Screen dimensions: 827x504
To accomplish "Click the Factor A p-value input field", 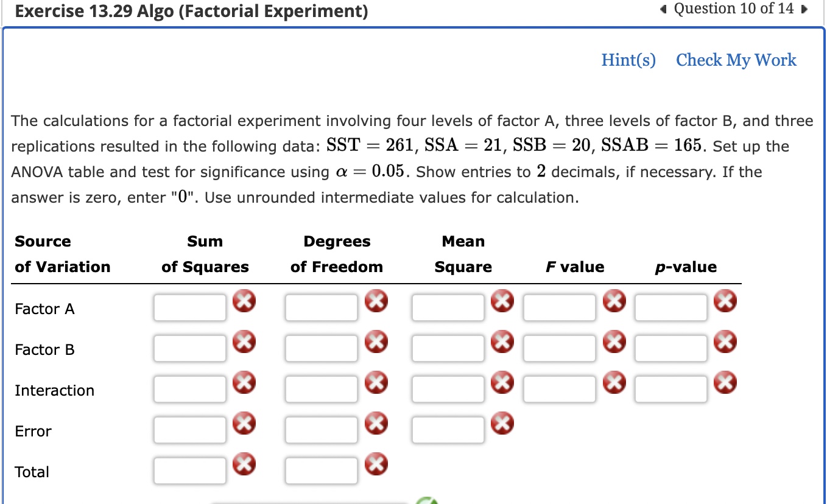I will [x=670, y=307].
